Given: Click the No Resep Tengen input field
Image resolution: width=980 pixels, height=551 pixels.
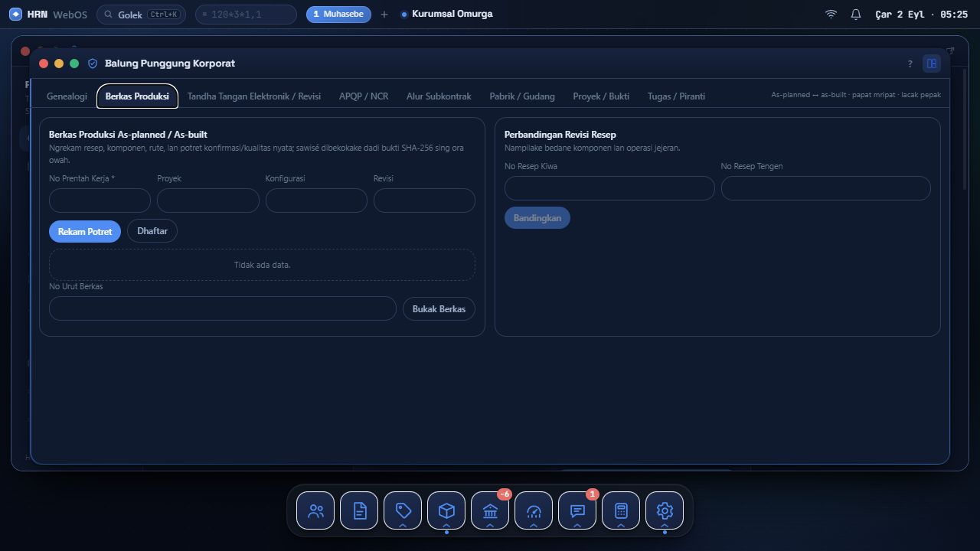Looking at the screenshot, I should (826, 188).
